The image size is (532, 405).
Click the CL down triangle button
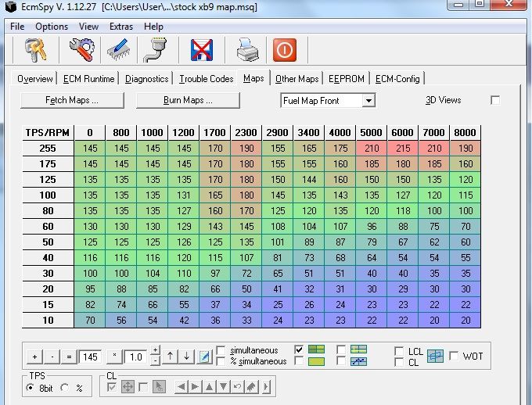click(223, 387)
